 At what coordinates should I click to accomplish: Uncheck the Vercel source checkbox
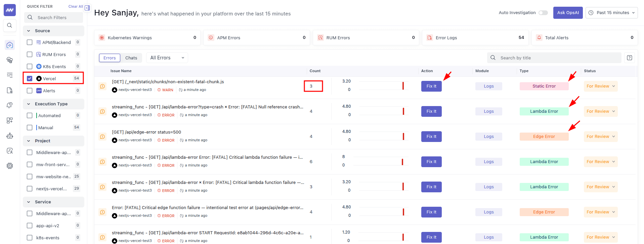pyautogui.click(x=30, y=79)
